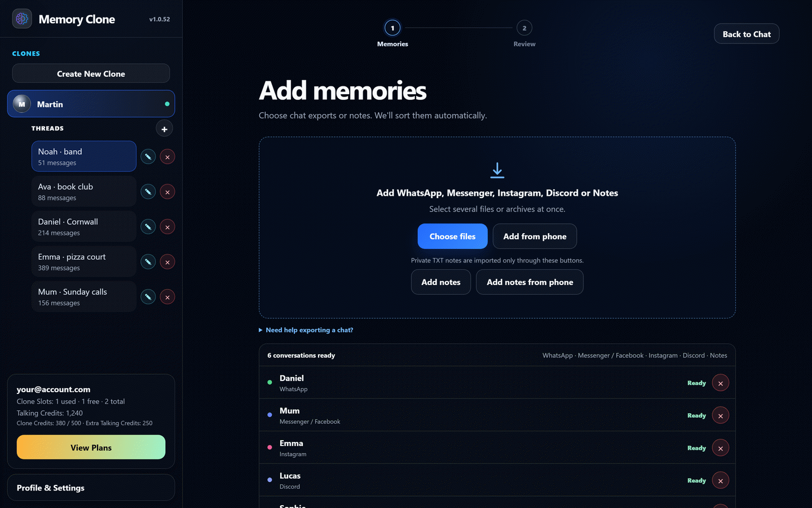The width and height of the screenshot is (812, 508).
Task: Edit the Emma · pizza court thread
Action: click(x=148, y=262)
